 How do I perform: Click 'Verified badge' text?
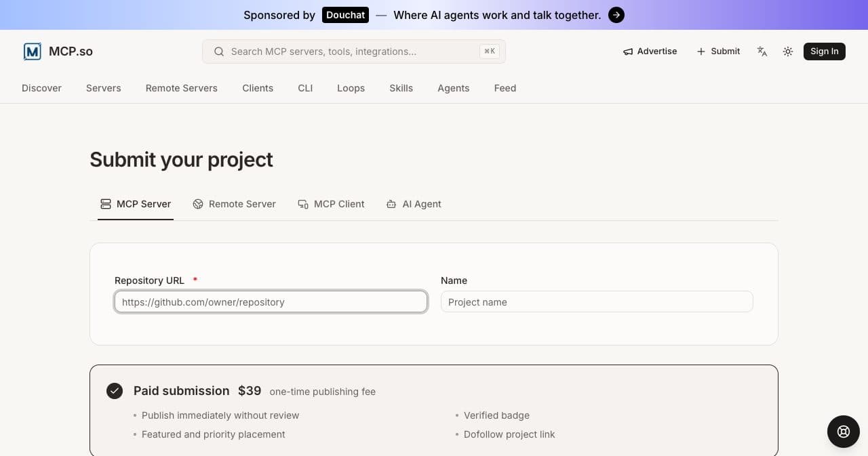[496, 415]
